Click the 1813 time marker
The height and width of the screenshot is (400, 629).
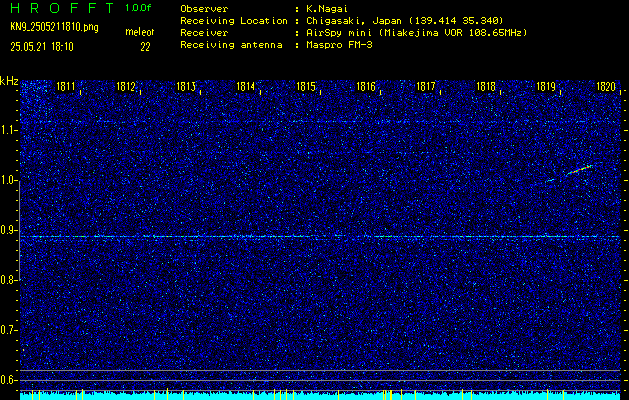pos(186,86)
